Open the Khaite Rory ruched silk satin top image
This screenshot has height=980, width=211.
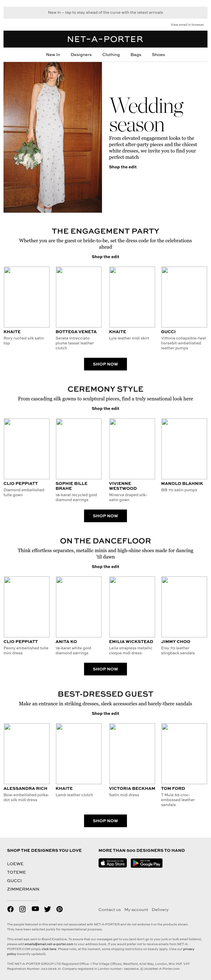click(27, 297)
